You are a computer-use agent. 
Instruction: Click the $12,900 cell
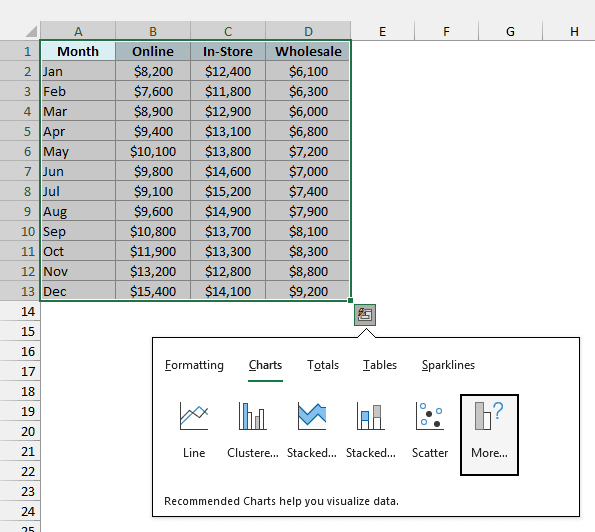pos(228,111)
